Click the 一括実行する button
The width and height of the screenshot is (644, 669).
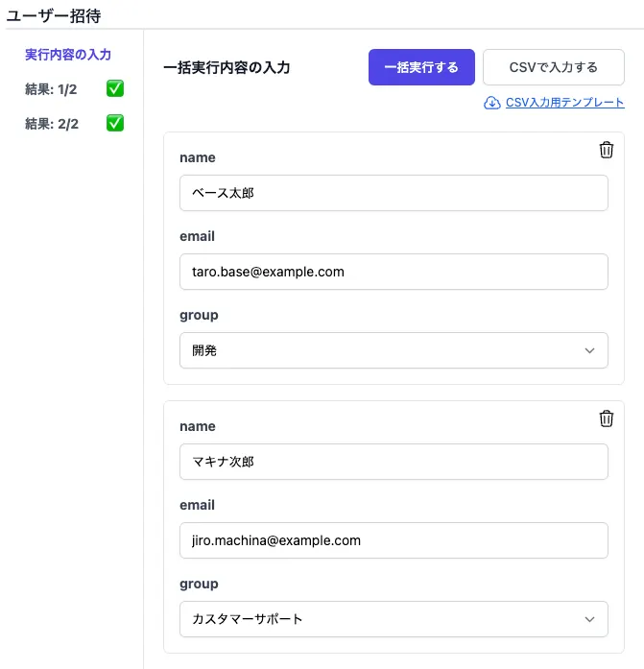421,67
